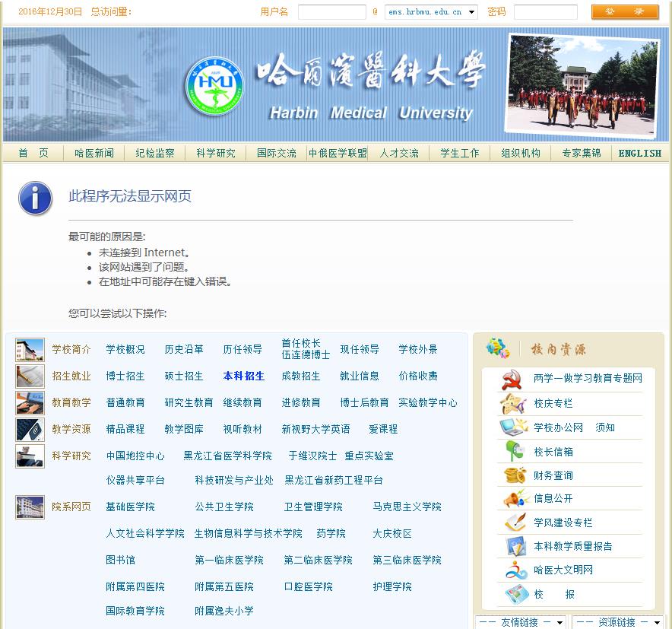Open the 须知 link beside 学校办公网
The image size is (672, 629).
click(604, 427)
